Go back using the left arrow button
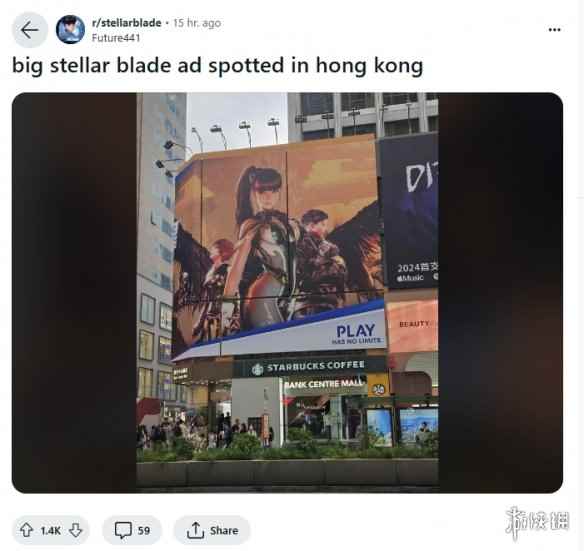The height and width of the screenshot is (551, 584). tap(30, 30)
